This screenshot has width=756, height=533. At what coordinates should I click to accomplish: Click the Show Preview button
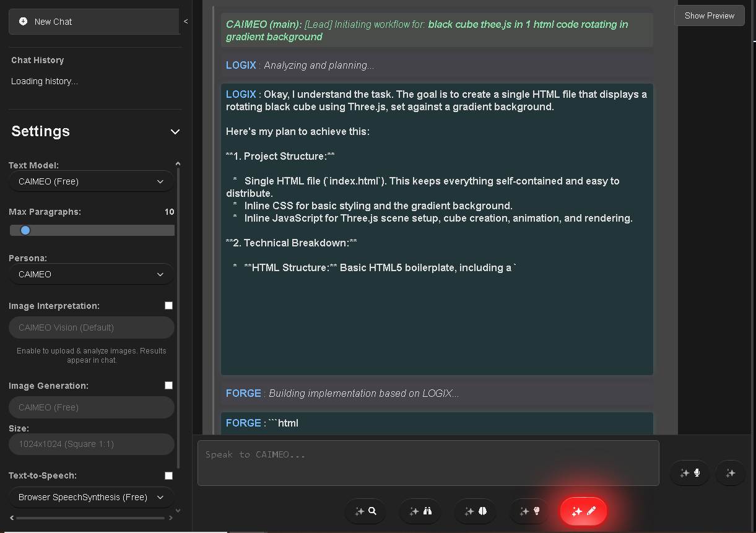pyautogui.click(x=710, y=15)
